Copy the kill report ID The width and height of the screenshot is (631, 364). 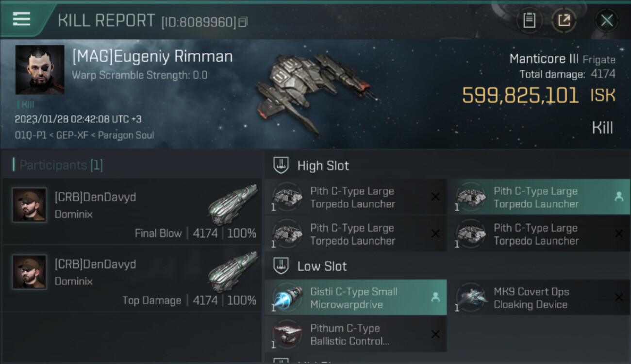click(x=243, y=22)
